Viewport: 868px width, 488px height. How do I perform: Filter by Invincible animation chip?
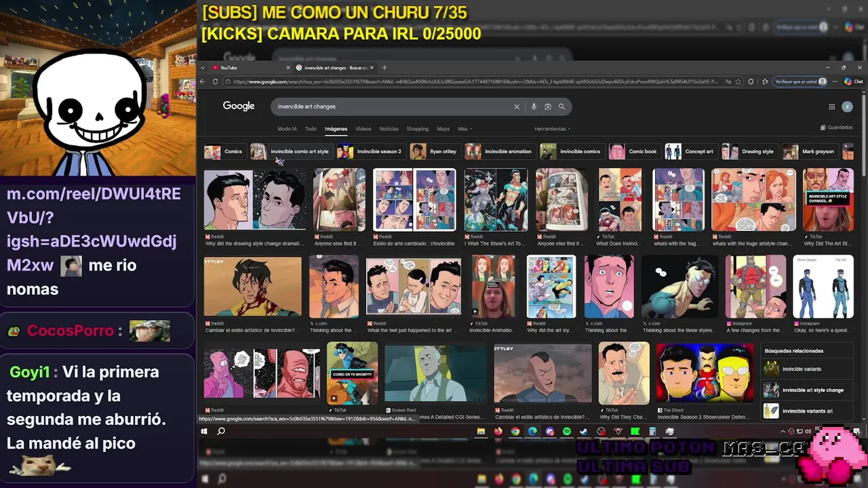(499, 151)
